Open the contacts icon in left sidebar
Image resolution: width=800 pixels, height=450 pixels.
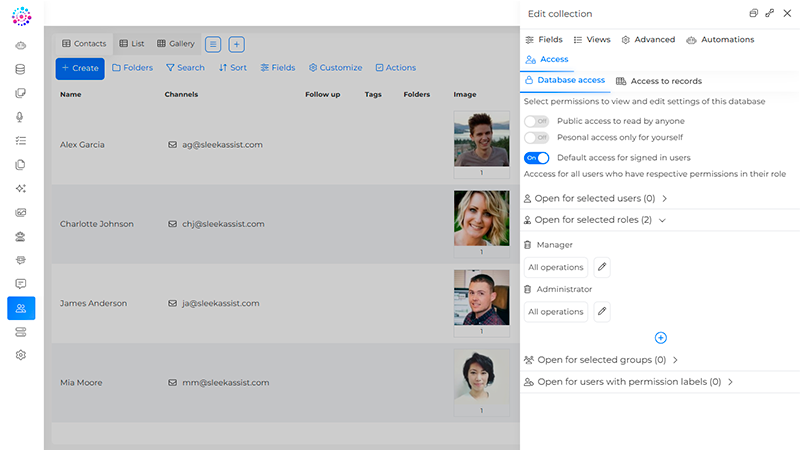pyautogui.click(x=21, y=308)
